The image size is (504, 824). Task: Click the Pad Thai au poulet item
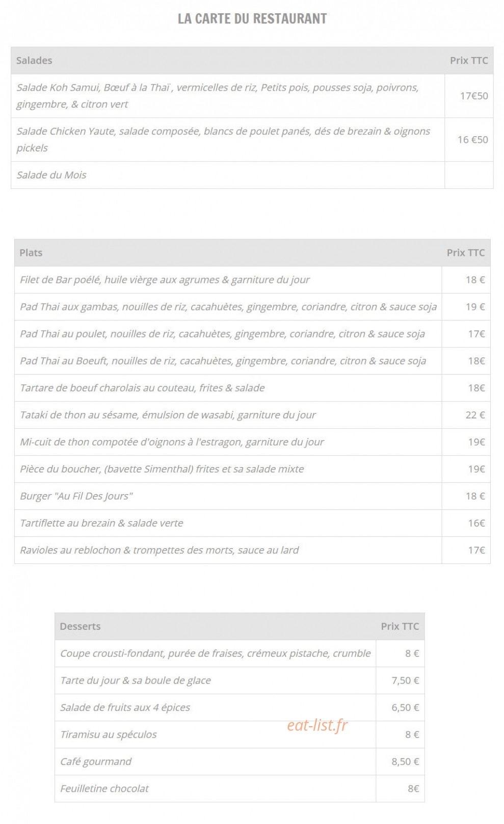[x=222, y=334]
